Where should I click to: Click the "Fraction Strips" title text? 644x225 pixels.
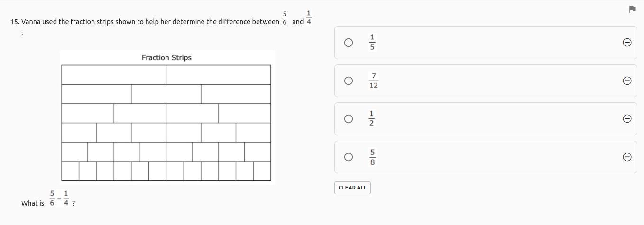coord(166,58)
